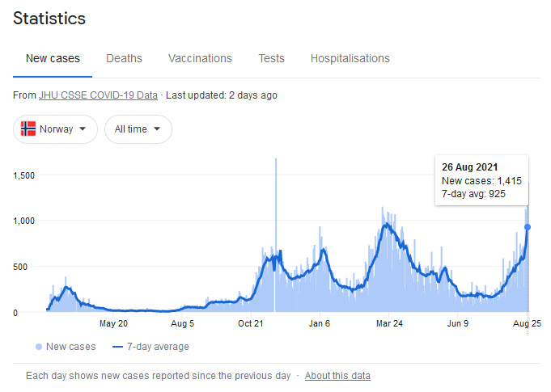Viewport: 551px width, 392px height.
Task: Click the New cases legend dot
Action: [39, 347]
